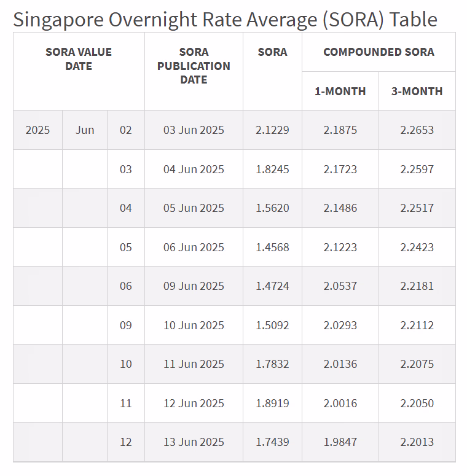
Task: Select value date day '06'
Action: [126, 286]
